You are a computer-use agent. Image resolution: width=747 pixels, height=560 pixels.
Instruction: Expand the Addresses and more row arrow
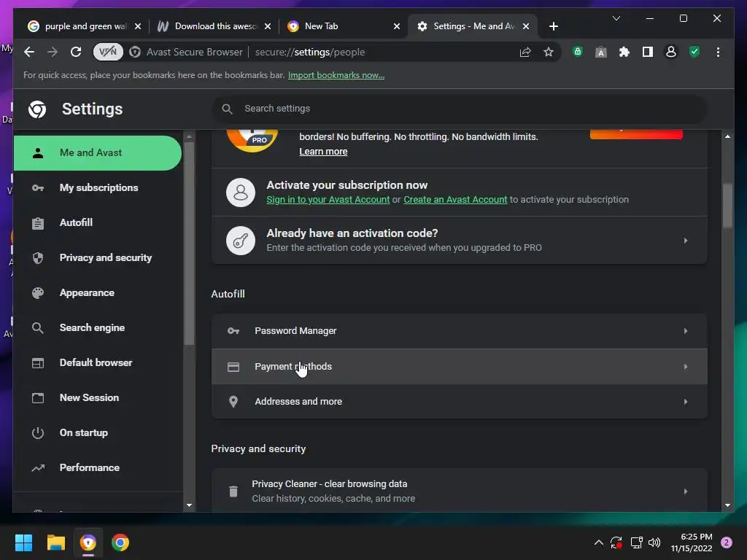pos(685,402)
